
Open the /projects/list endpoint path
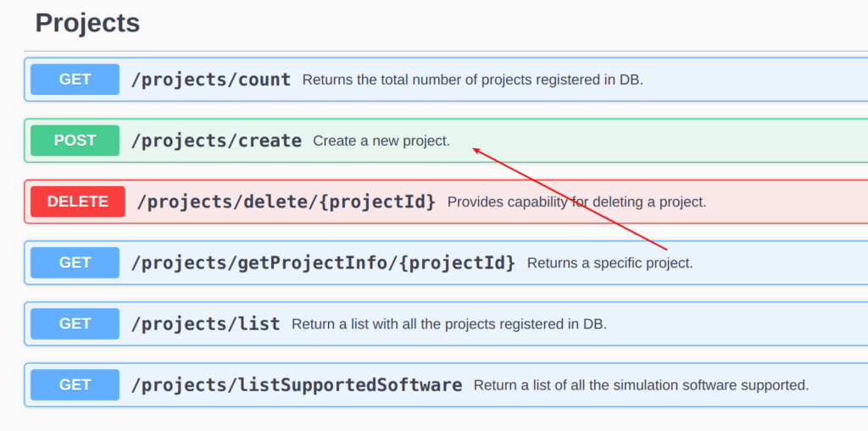click(x=205, y=324)
